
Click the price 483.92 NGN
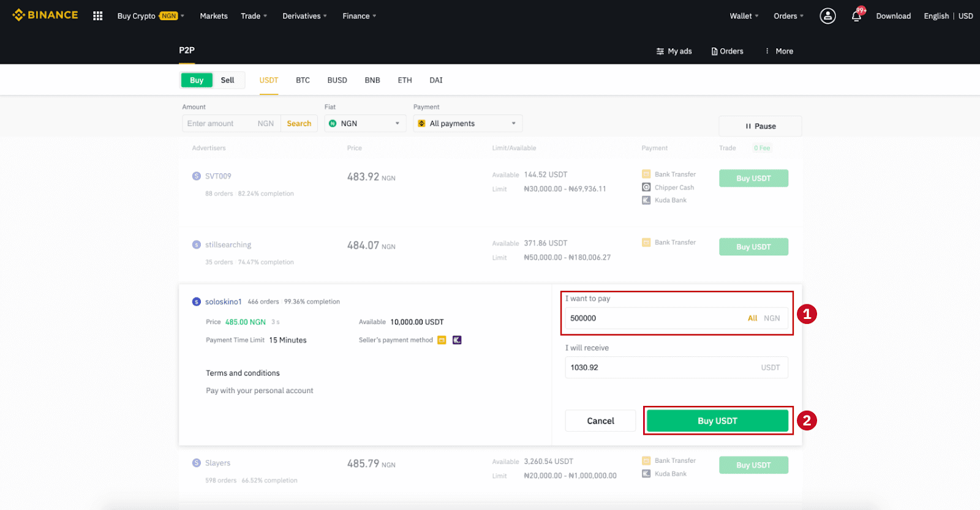pos(371,177)
